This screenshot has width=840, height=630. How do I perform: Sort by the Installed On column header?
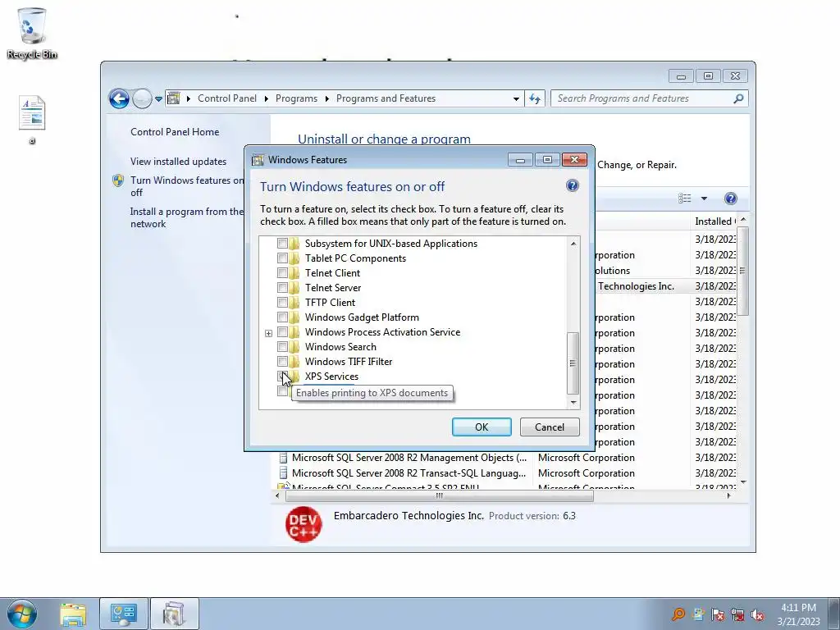(x=714, y=221)
